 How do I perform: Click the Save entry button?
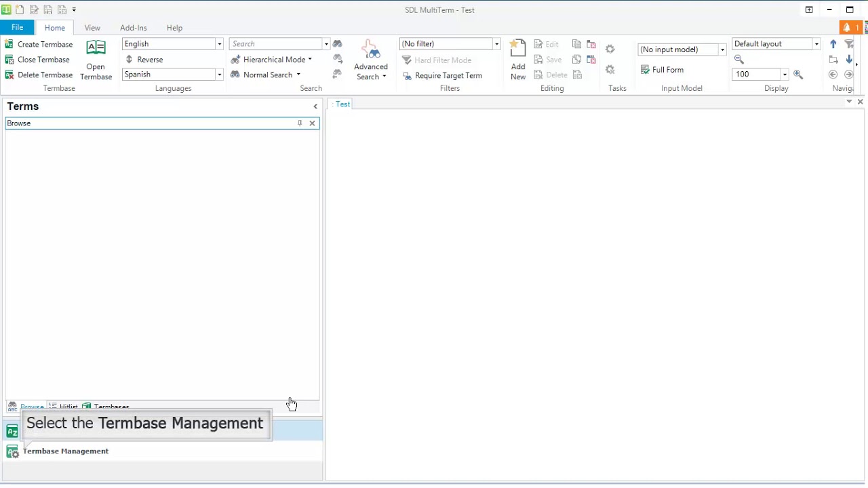pos(548,60)
